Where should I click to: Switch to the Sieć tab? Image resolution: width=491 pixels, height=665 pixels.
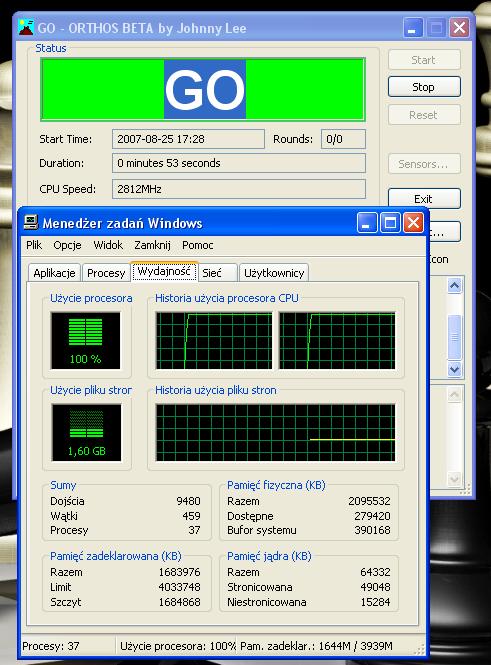[217, 273]
